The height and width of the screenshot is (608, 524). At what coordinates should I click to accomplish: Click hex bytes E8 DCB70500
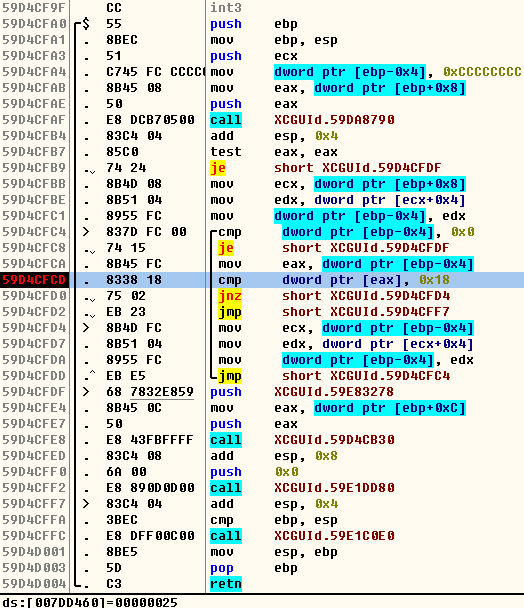click(x=150, y=120)
